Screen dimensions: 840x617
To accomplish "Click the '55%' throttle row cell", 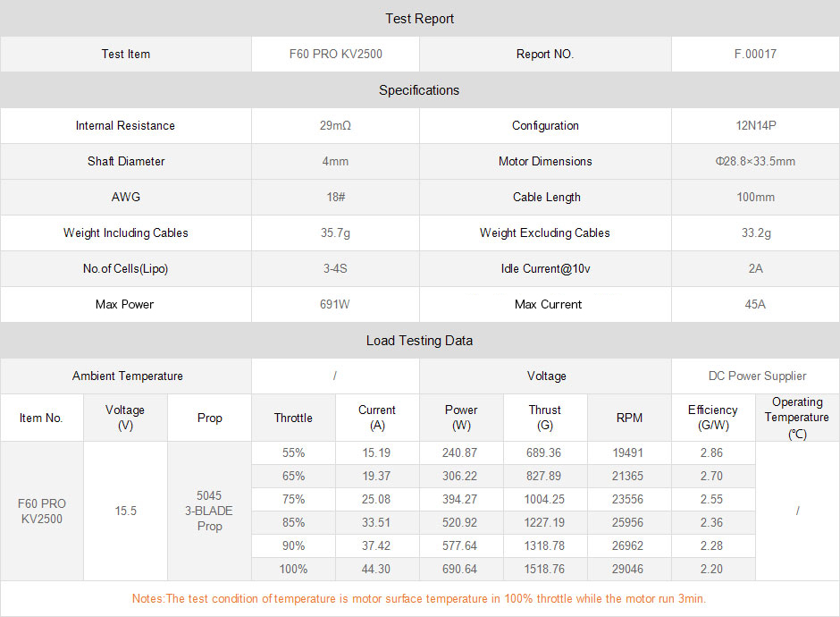I will tap(294, 453).
